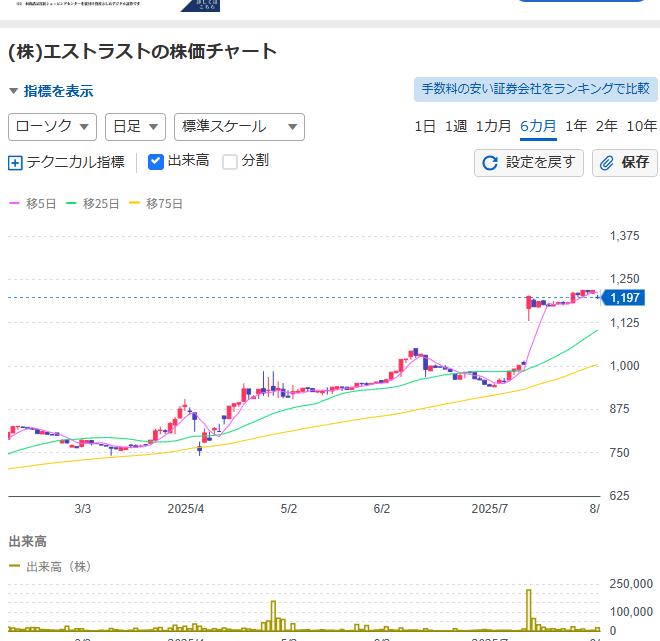Click the 移75日 legend entry
This screenshot has width=660, height=641.
155,204
